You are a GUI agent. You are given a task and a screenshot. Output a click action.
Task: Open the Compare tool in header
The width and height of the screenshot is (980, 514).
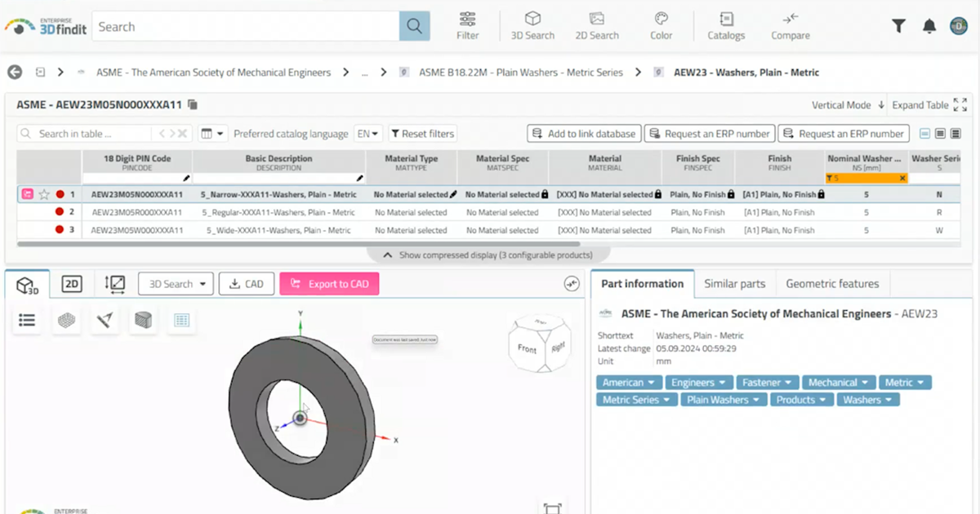(791, 26)
